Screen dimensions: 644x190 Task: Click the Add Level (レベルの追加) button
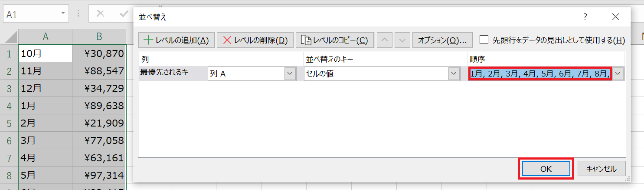[176, 40]
